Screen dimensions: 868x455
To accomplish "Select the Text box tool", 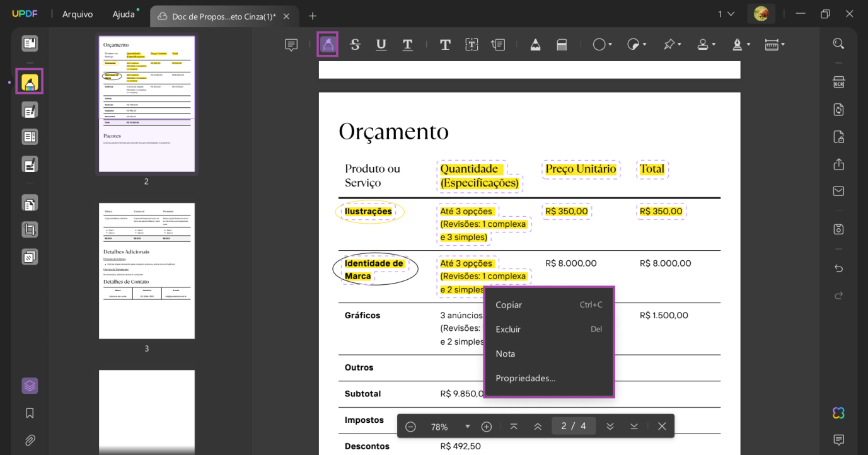I will 472,44.
